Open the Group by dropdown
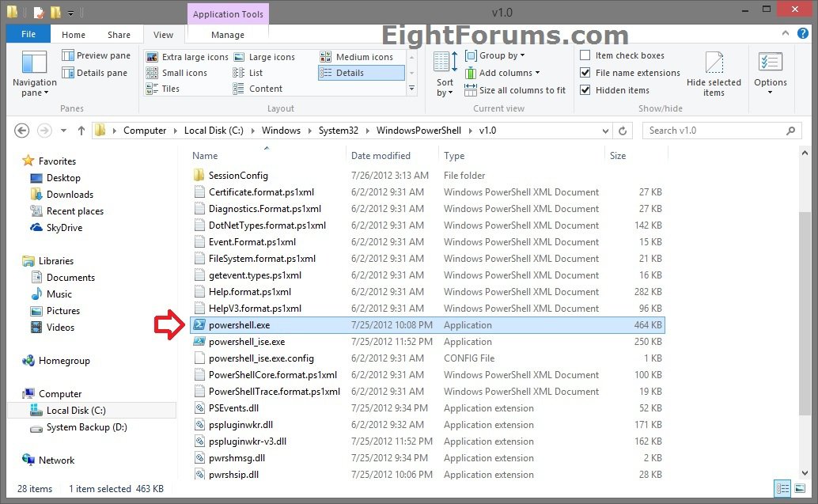818x504 pixels. (x=495, y=55)
